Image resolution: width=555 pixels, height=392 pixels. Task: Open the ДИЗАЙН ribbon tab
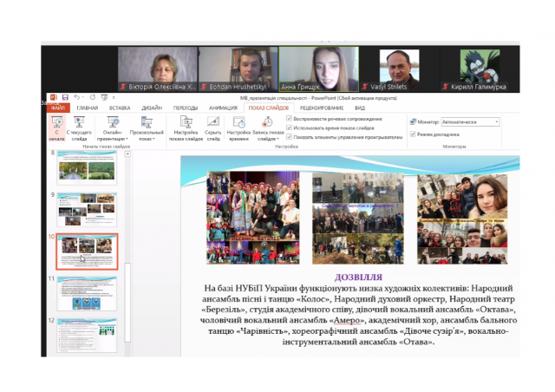click(152, 108)
